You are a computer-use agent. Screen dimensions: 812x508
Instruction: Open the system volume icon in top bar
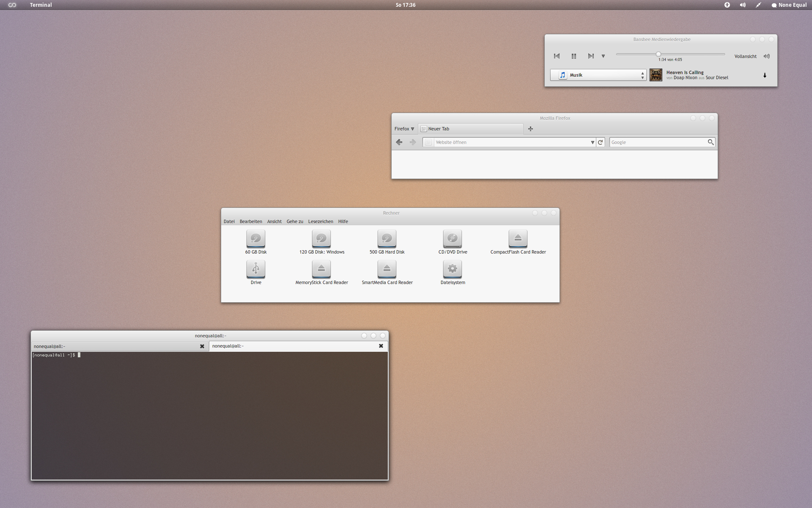(x=743, y=5)
